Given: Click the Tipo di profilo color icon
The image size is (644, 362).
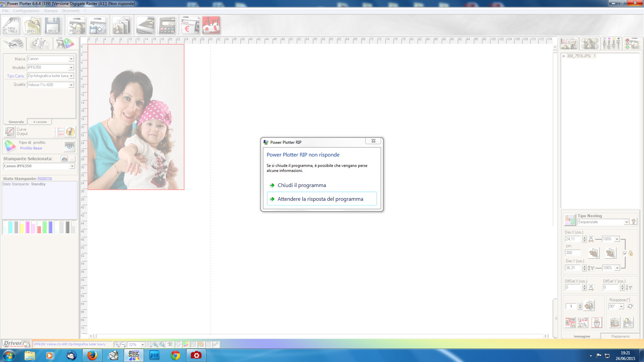Looking at the screenshot, I should pos(10,146).
